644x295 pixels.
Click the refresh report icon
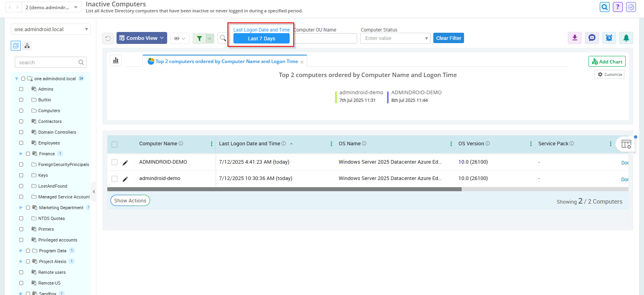point(108,38)
